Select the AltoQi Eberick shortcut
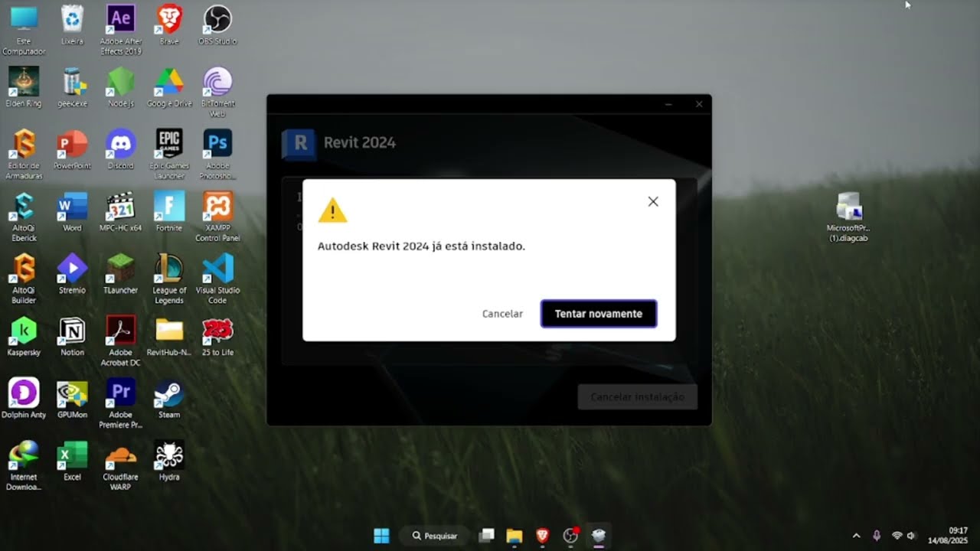 pyautogui.click(x=24, y=217)
